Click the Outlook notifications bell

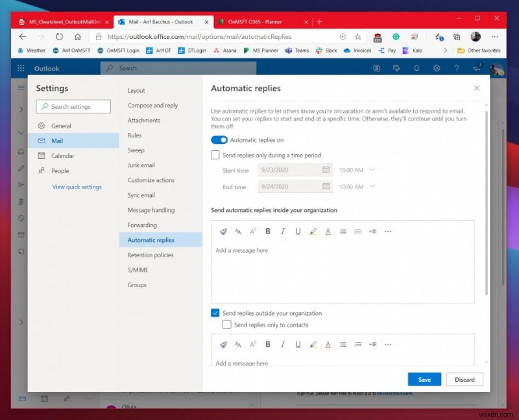click(416, 68)
